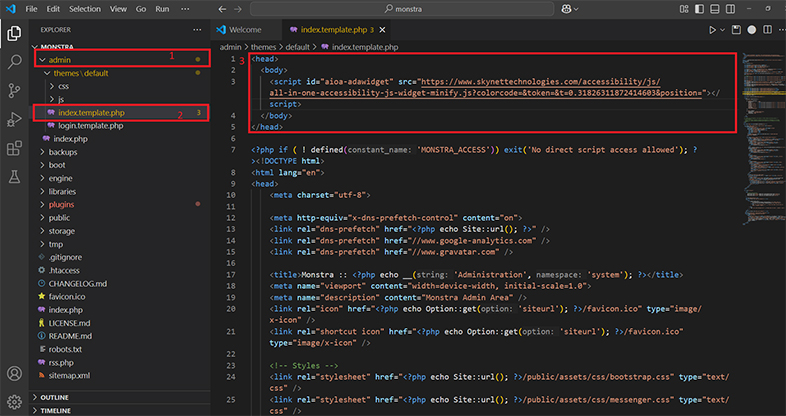Open the Extensions view icon
786x416 pixels.
[x=14, y=148]
